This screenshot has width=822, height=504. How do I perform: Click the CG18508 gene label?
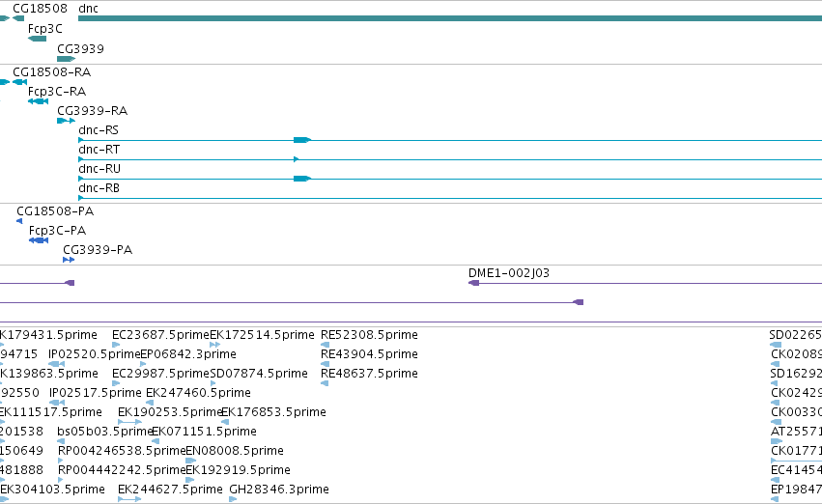coord(40,9)
